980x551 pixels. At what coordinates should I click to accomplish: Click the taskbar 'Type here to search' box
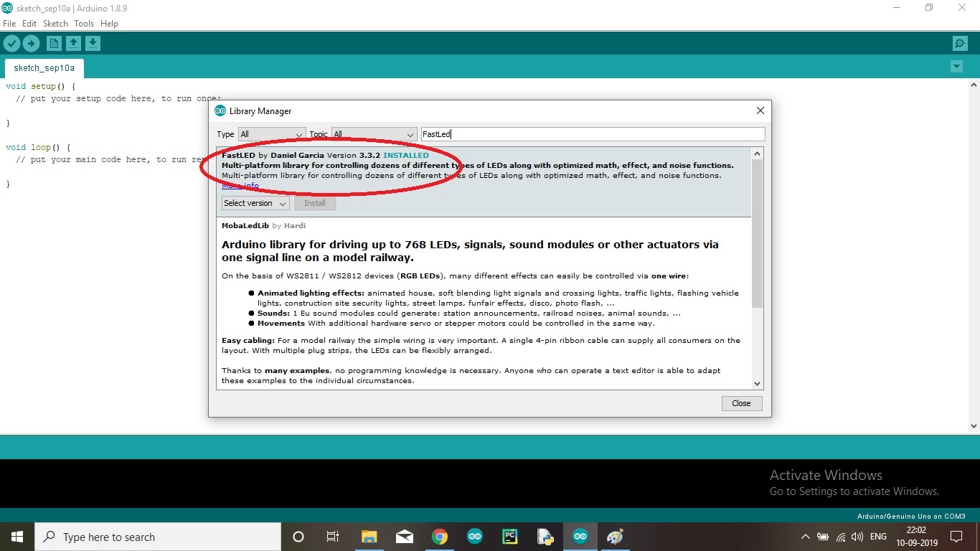[158, 537]
